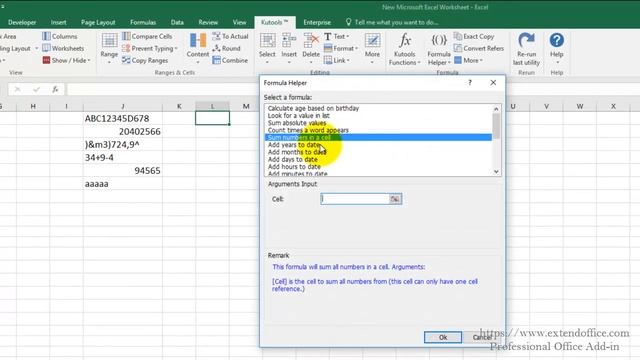Click column J header
The width and height of the screenshot is (640, 360).
(122, 106)
